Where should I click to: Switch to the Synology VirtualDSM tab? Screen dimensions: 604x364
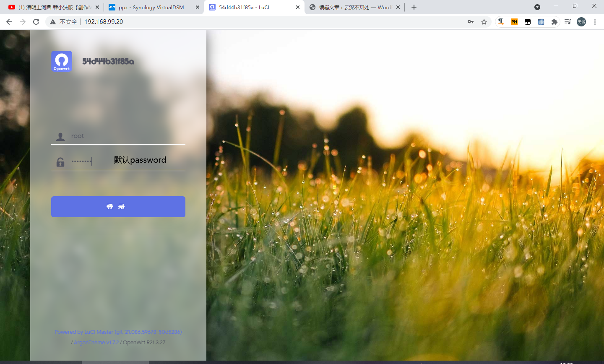(151, 7)
